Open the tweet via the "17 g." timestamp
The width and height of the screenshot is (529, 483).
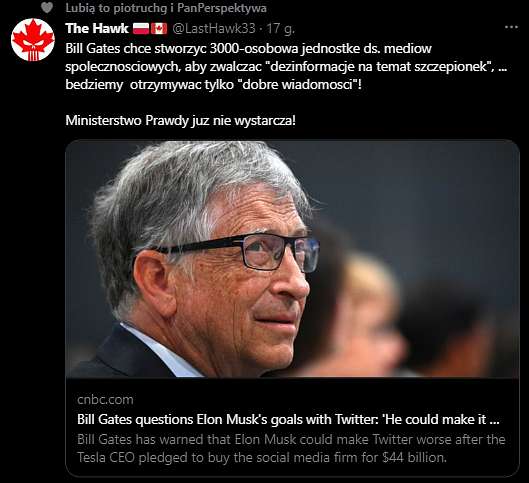280,29
